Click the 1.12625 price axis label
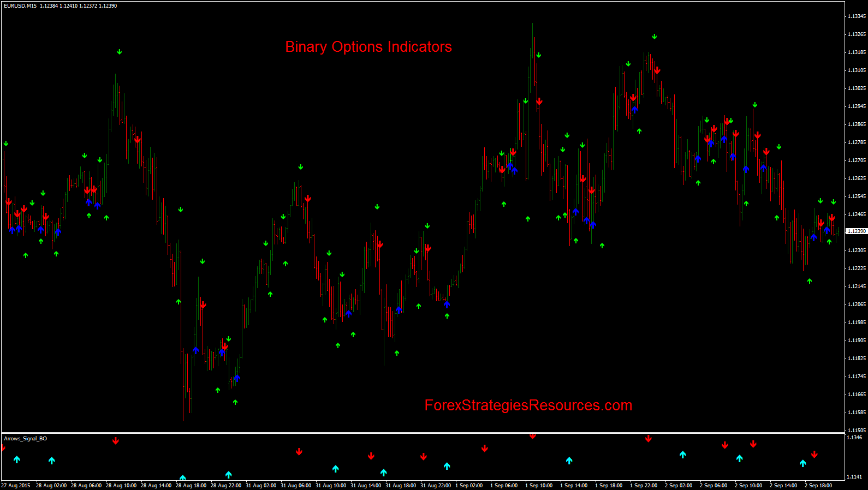This screenshot has width=868, height=490. click(857, 178)
